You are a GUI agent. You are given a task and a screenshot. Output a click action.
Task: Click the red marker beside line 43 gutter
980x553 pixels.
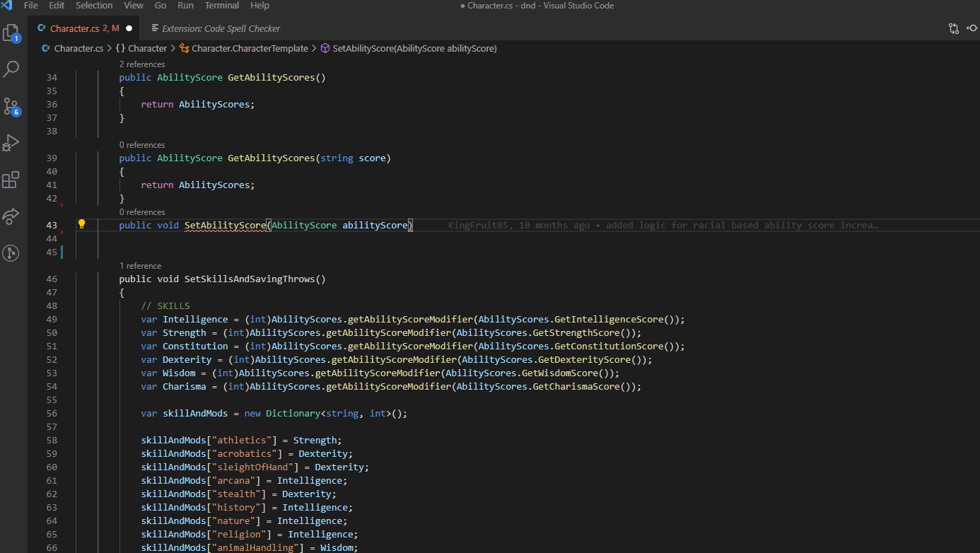tap(62, 231)
